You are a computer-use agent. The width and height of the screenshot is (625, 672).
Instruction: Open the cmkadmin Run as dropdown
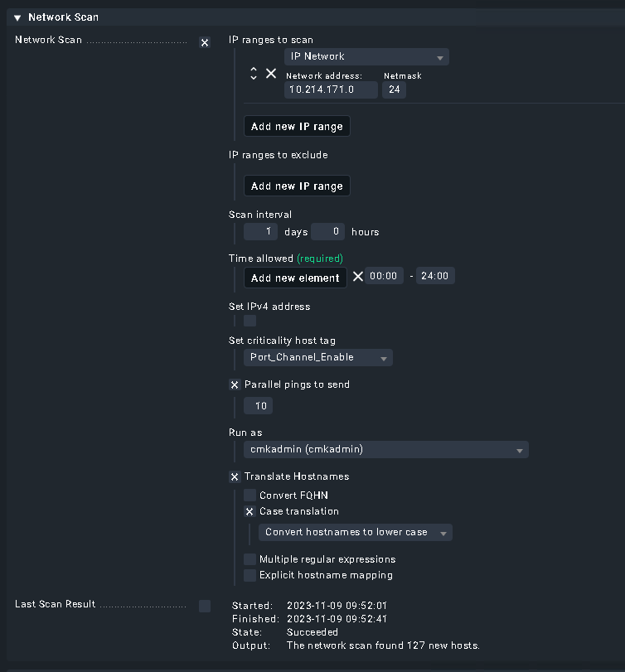(385, 449)
